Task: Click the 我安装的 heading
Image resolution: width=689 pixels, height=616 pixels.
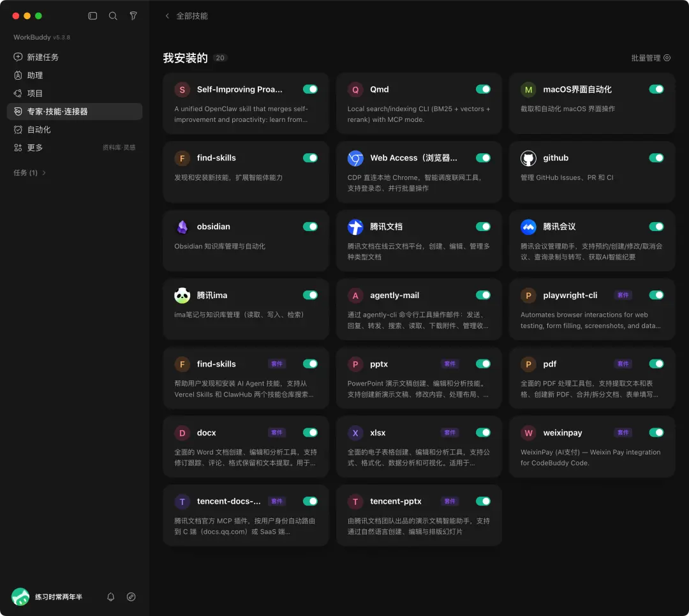Action: [185, 58]
